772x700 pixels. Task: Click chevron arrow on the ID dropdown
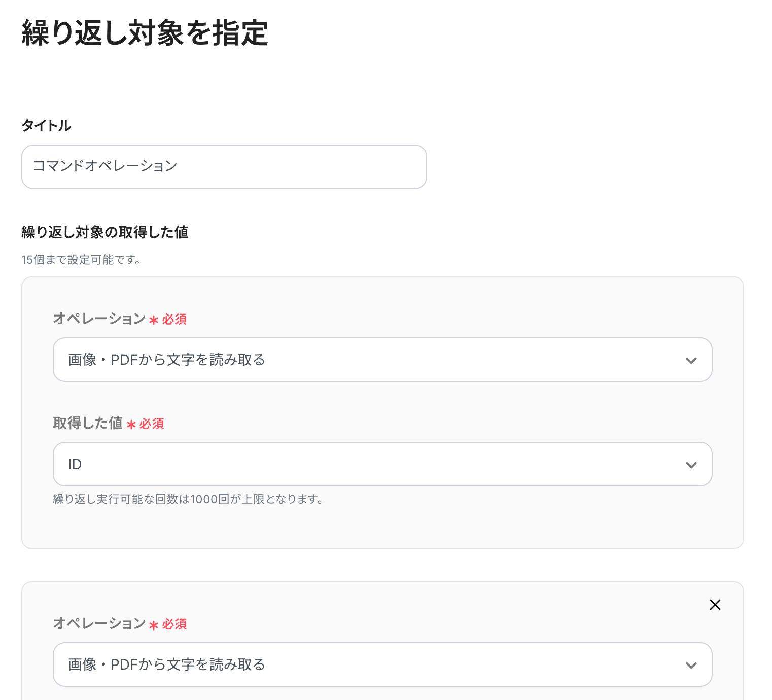coord(691,465)
